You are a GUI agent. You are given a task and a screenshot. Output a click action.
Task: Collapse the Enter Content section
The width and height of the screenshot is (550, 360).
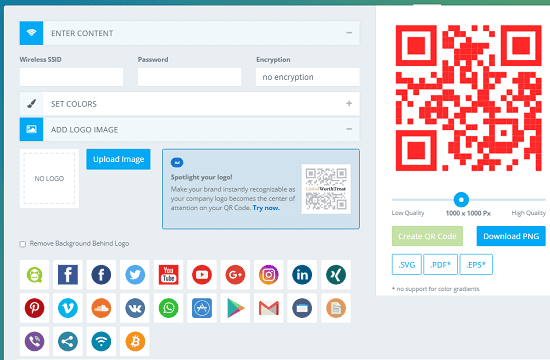click(x=349, y=33)
